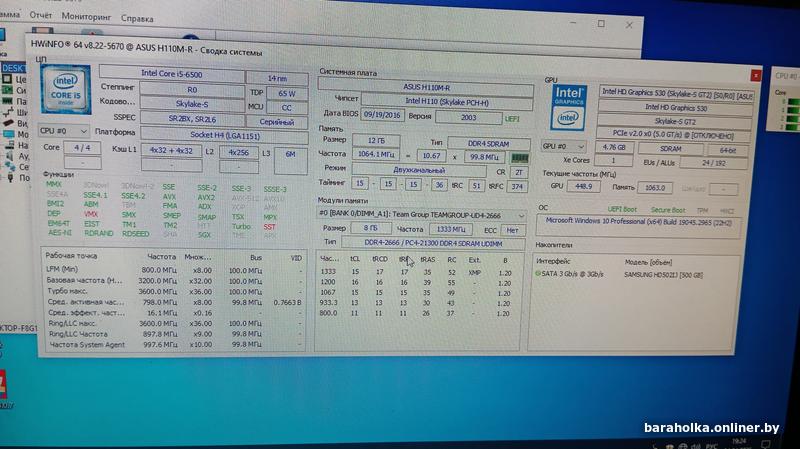Click the Intel Core i5-6500 name field
The image size is (800, 449).
(x=172, y=74)
